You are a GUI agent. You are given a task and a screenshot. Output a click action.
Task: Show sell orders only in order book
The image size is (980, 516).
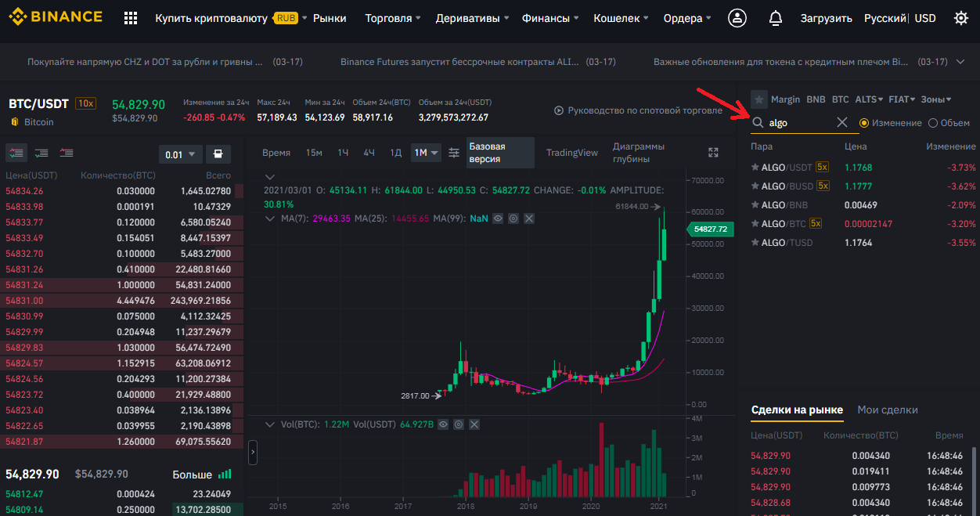point(67,152)
